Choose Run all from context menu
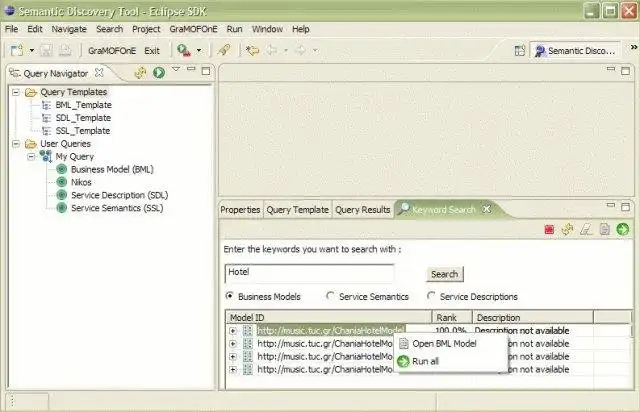 [x=425, y=361]
